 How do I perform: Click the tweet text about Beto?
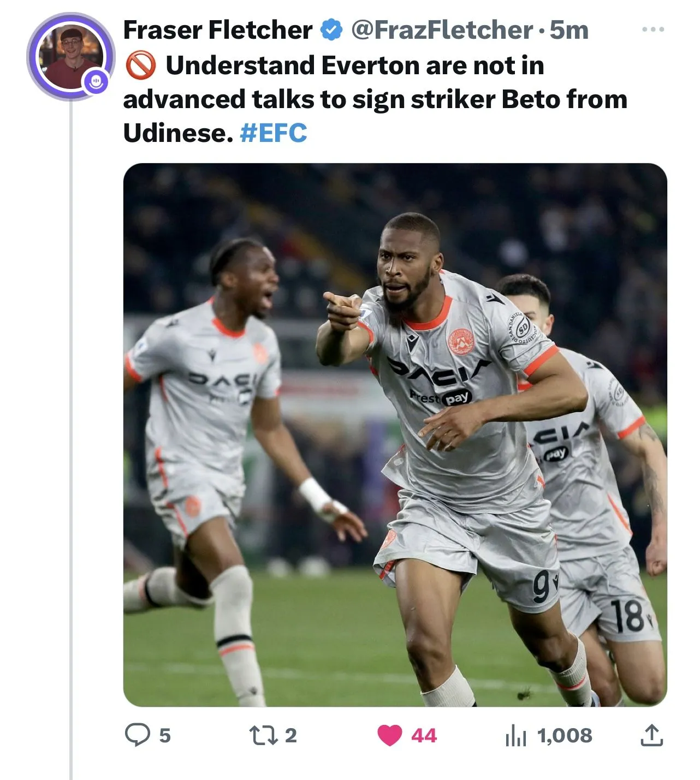point(375,99)
